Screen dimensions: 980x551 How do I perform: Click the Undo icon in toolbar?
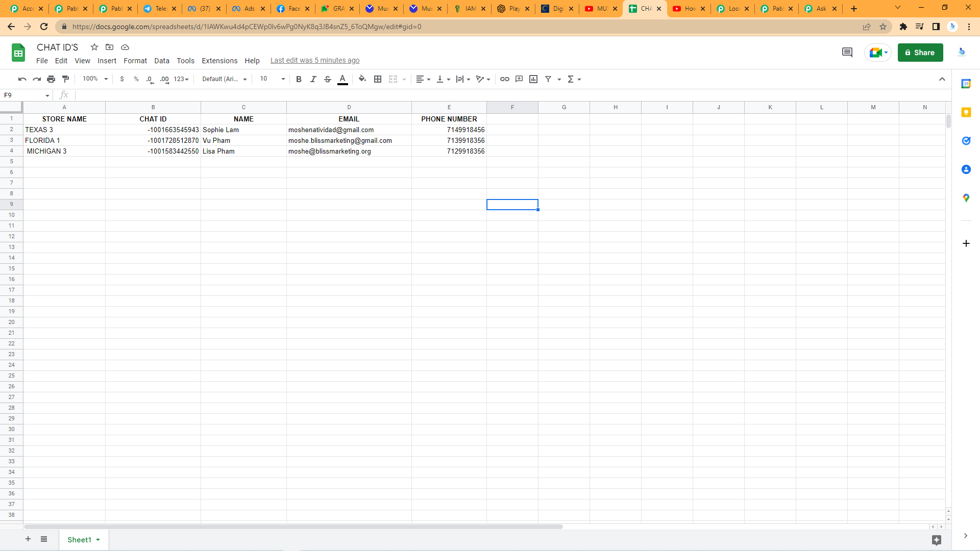point(22,79)
